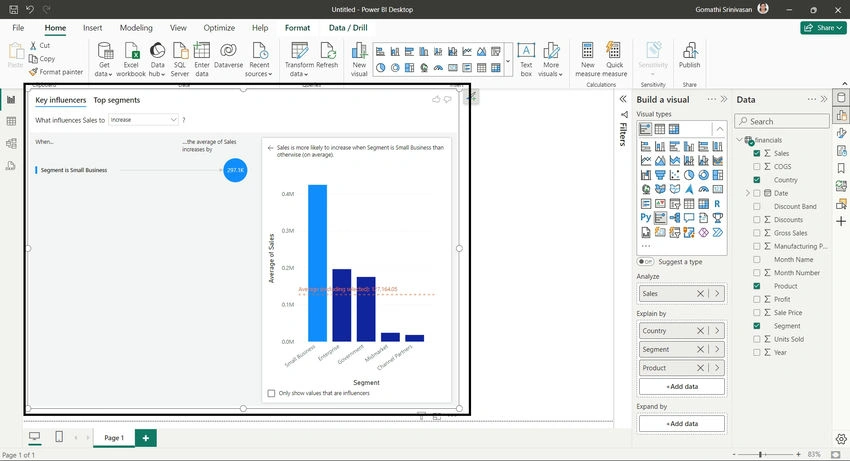Open the Increase dropdown
Image resolution: width=850 pixels, height=461 pixels.
click(x=143, y=120)
